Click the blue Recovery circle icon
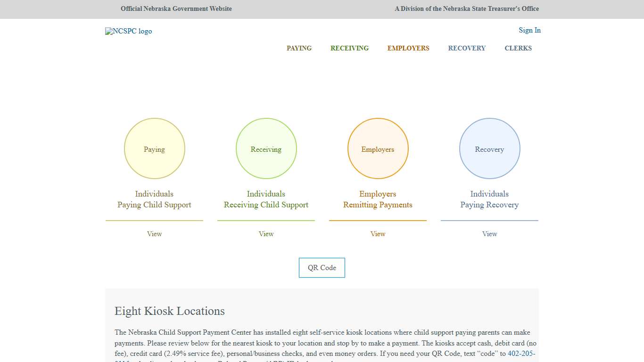Image resolution: width=644 pixels, height=362 pixels. tap(489, 149)
